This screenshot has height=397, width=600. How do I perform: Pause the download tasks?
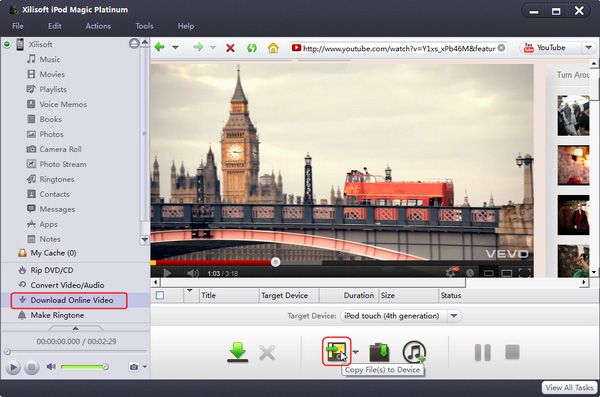click(x=483, y=352)
